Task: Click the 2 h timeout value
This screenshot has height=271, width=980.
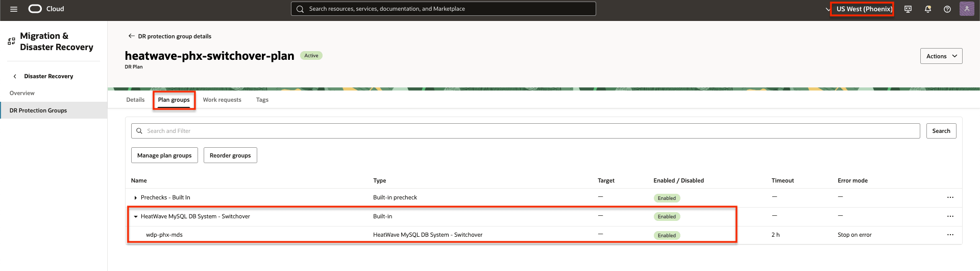Action: tap(775, 235)
